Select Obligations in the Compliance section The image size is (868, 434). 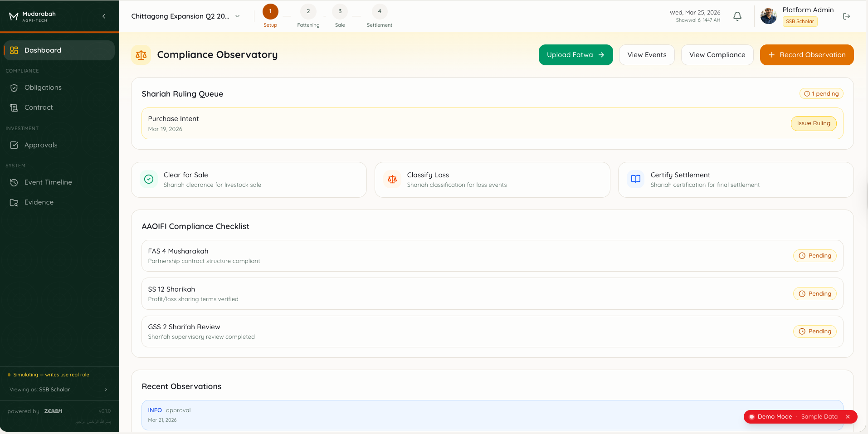pos(43,87)
